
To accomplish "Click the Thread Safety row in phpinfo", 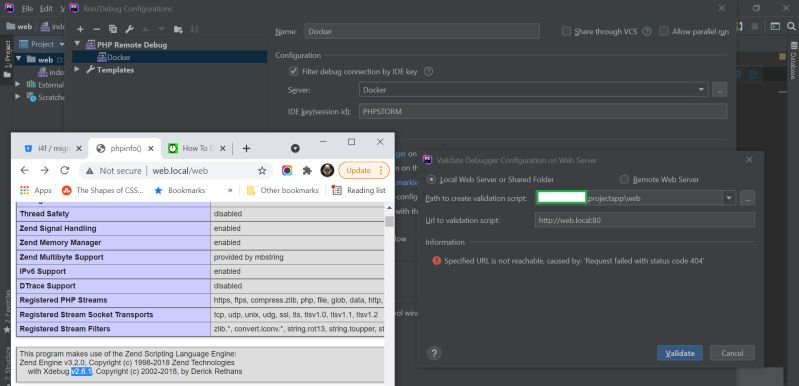I will [x=200, y=214].
